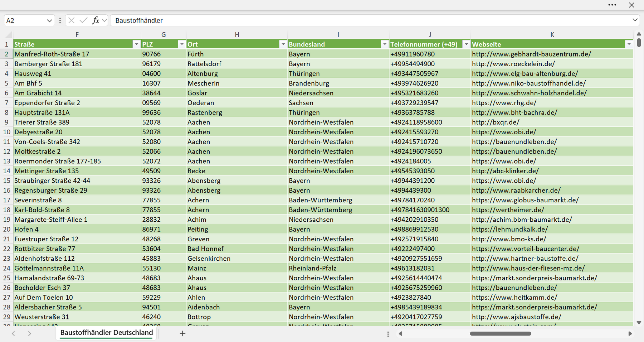The image size is (644, 342).
Task: Open the Bundesland column filter dropdown
Action: (385, 44)
